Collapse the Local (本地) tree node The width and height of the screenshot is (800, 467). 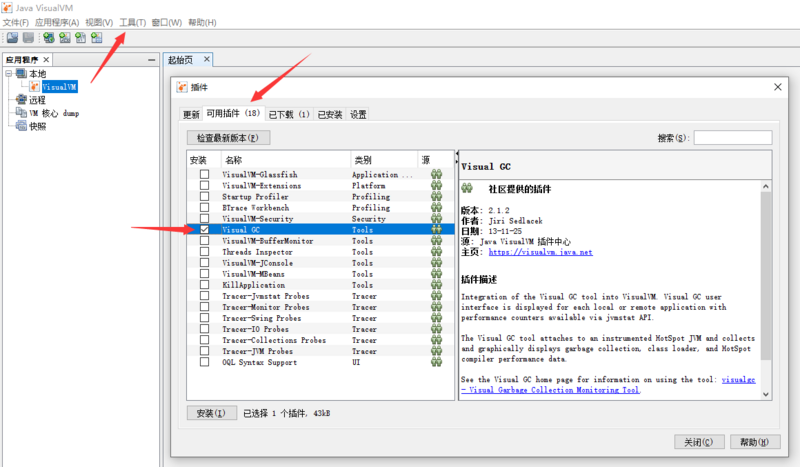coord(9,73)
